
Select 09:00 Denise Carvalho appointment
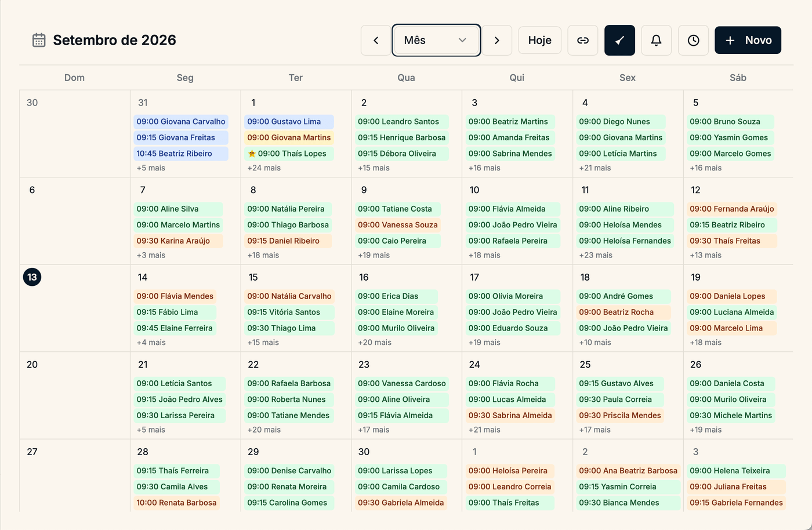pos(289,471)
